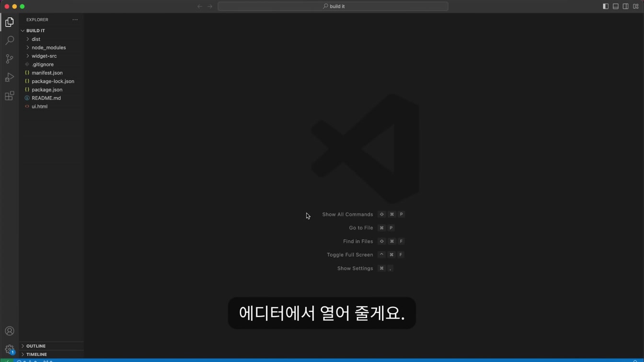Open the README.md file
644x362 pixels.
coord(52,98)
